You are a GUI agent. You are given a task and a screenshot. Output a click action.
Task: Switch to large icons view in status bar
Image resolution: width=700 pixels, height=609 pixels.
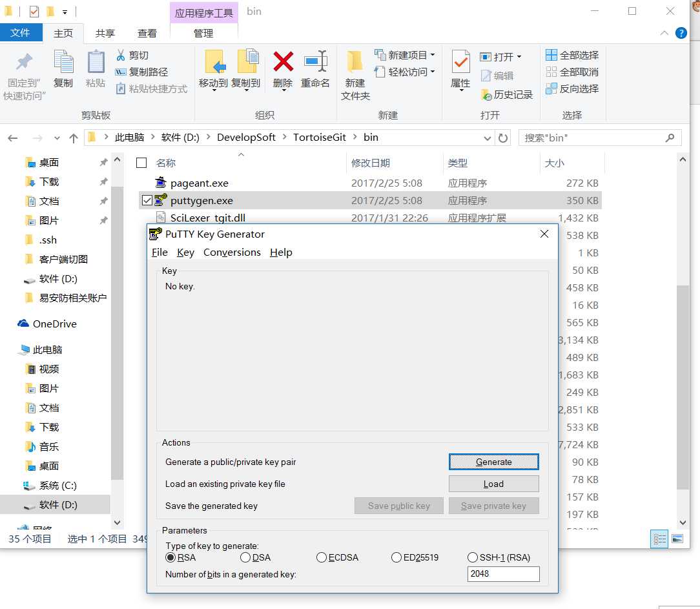pyautogui.click(x=677, y=539)
